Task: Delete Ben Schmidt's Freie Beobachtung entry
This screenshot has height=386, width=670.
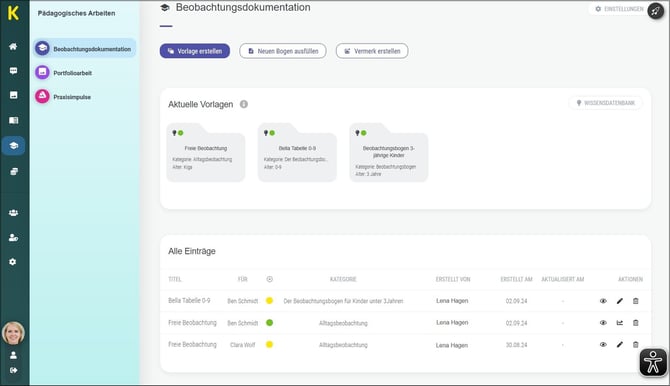Action: (635, 323)
